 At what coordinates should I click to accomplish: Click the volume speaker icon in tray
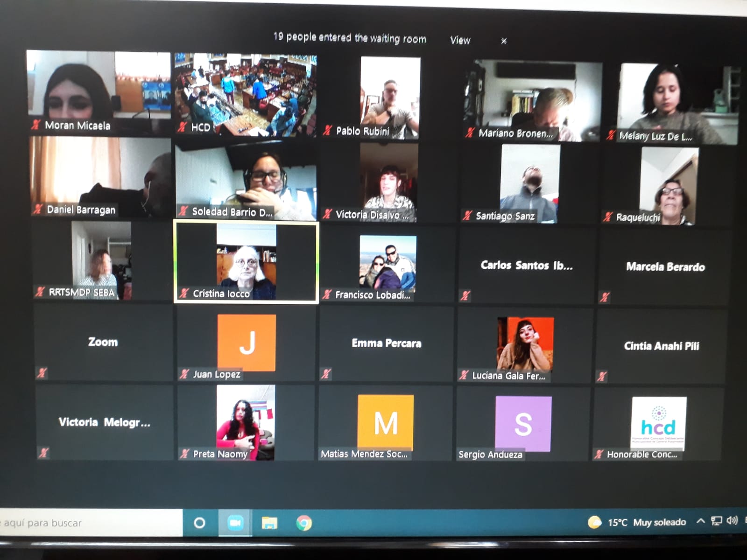tap(732, 521)
